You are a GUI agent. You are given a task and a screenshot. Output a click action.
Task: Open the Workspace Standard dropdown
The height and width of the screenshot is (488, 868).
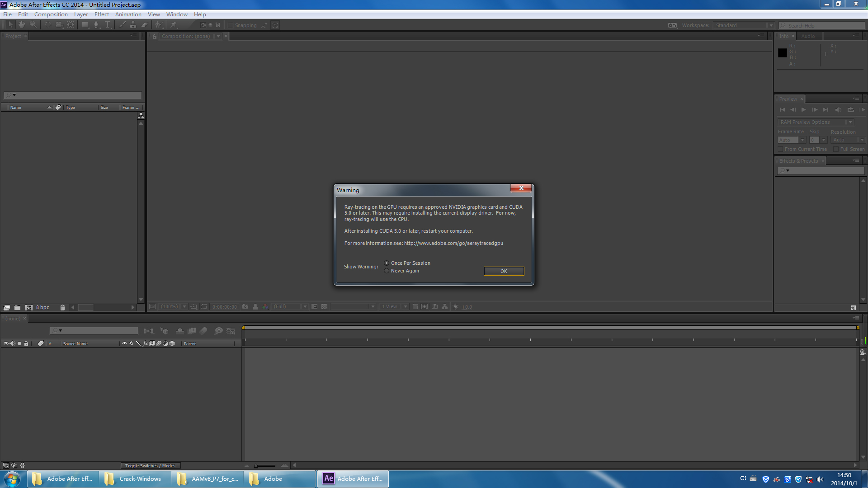point(744,25)
